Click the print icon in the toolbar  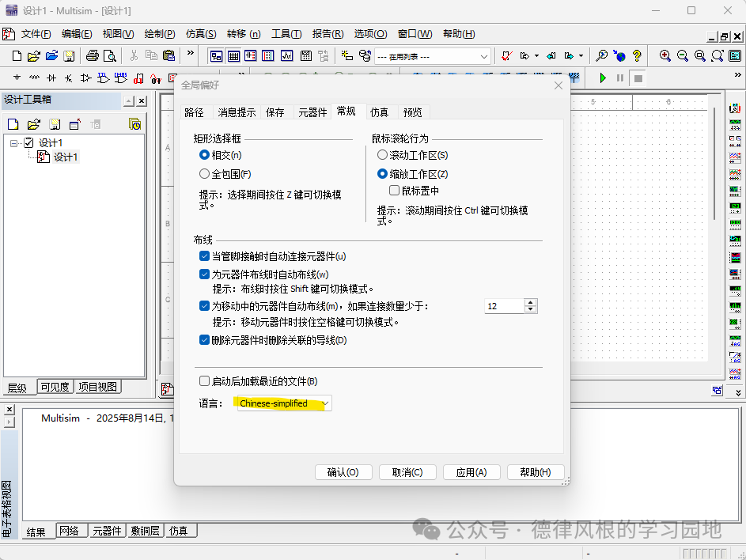coord(92,56)
